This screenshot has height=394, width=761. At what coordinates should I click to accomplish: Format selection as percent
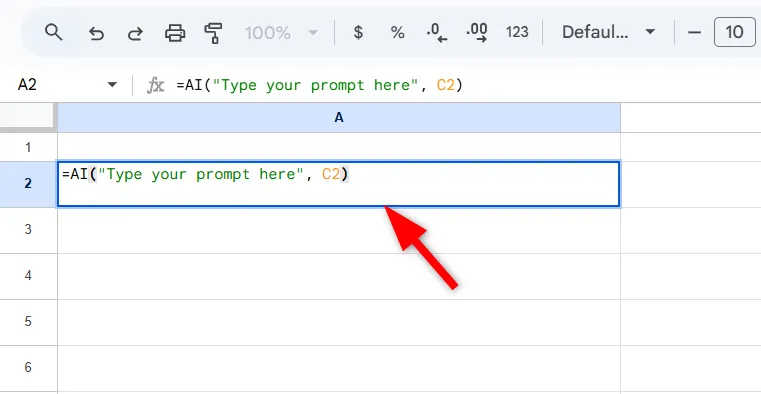(x=397, y=33)
